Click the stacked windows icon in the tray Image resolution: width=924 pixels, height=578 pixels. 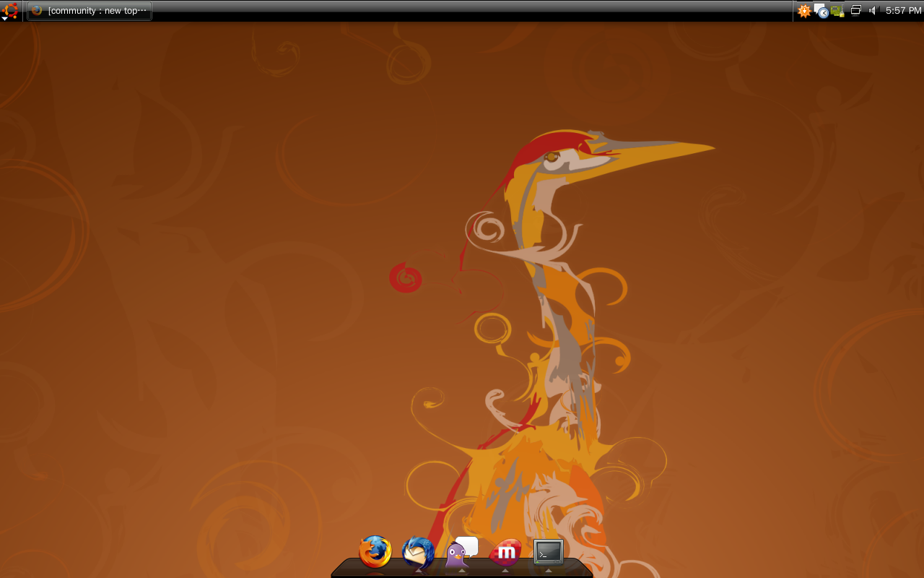[856, 11]
